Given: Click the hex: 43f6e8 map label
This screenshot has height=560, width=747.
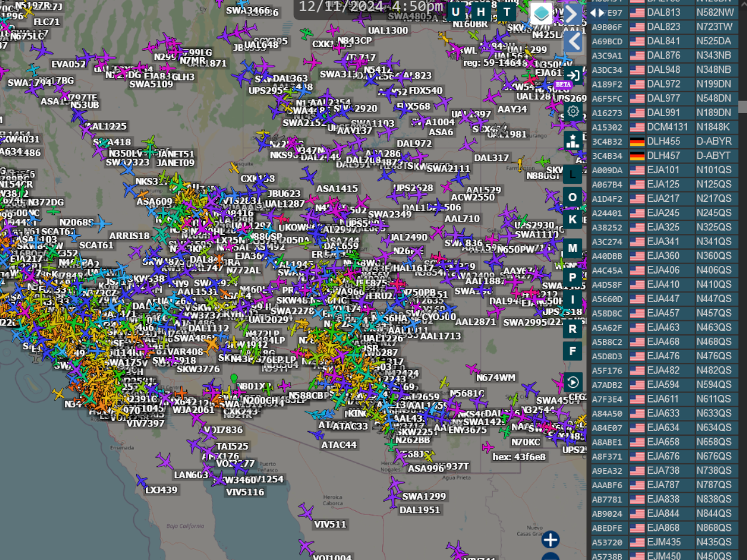Looking at the screenshot, I should click(x=519, y=457).
